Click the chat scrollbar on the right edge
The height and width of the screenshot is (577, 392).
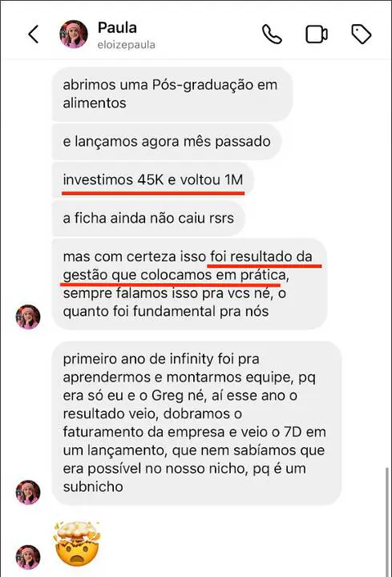pos(386,522)
